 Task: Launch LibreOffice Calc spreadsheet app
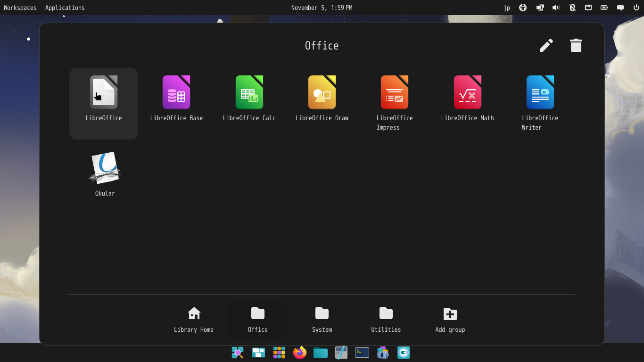[x=249, y=99]
